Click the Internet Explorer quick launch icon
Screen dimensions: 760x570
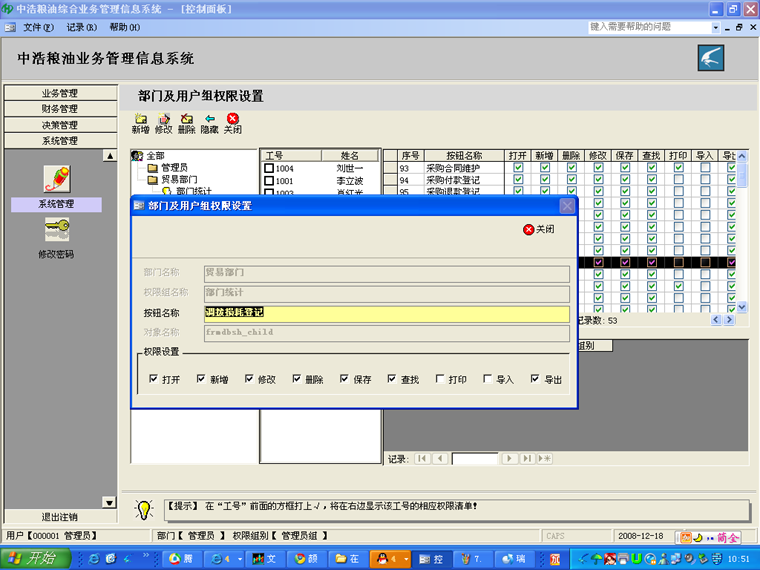pyautogui.click(x=94, y=559)
